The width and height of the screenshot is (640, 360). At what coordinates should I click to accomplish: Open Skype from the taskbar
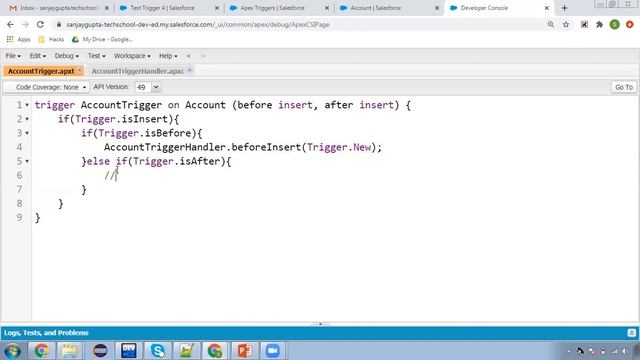point(158,351)
